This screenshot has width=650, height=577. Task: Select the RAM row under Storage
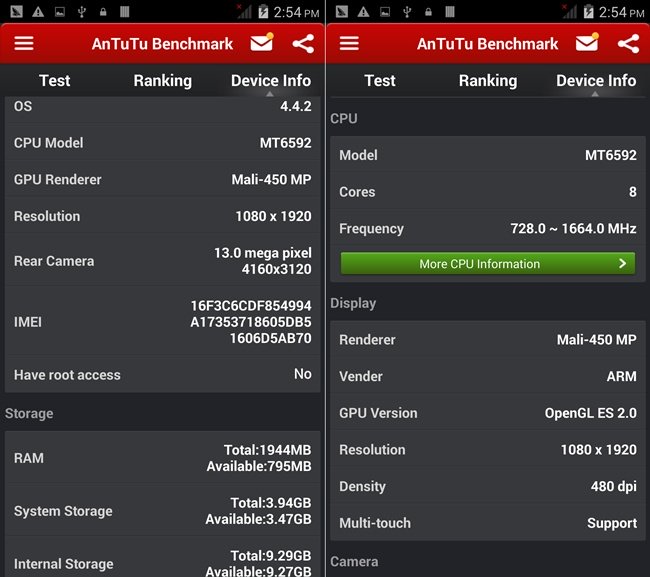(x=163, y=458)
